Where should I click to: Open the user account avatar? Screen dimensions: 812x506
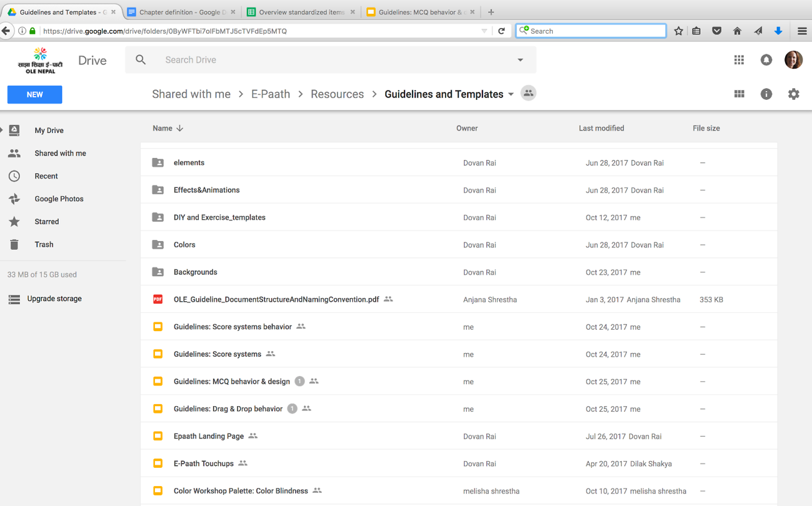point(793,60)
